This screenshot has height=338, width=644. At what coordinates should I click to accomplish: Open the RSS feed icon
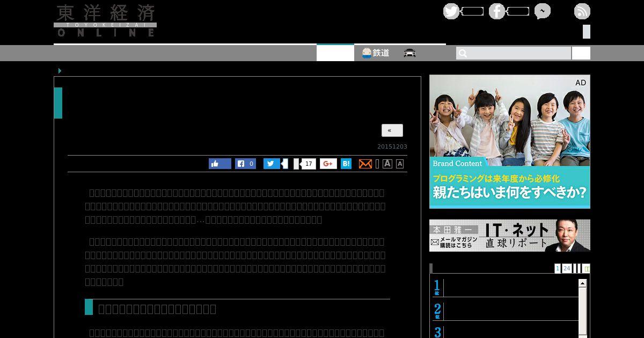point(582,11)
